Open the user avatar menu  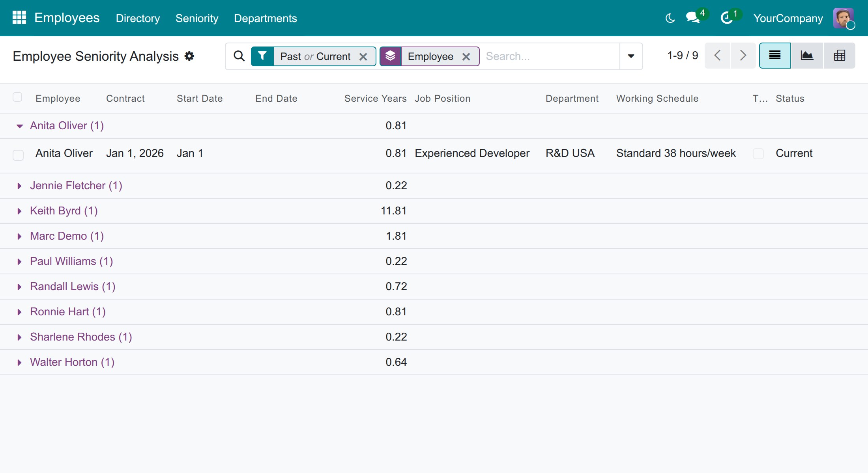(844, 18)
